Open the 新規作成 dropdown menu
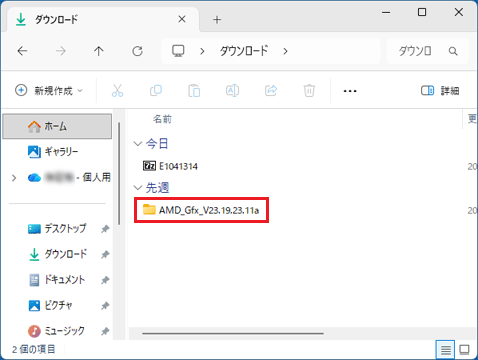 (x=49, y=90)
